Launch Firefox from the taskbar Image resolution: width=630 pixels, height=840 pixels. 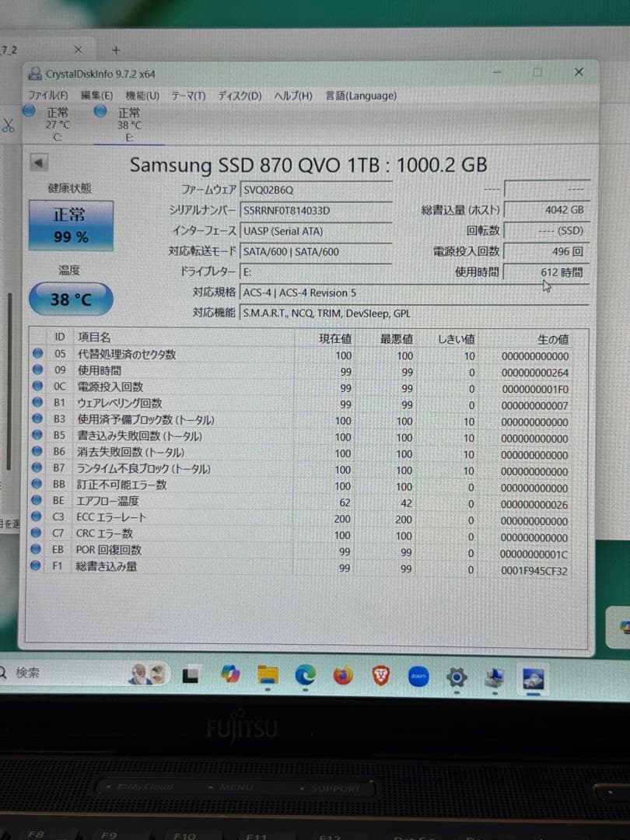click(x=342, y=677)
